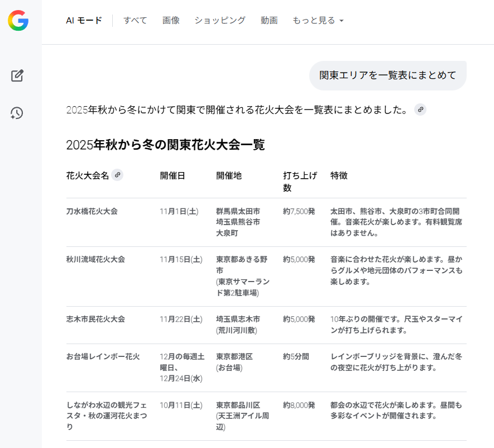Click the Google logo icon
The image size is (494, 448).
(18, 21)
